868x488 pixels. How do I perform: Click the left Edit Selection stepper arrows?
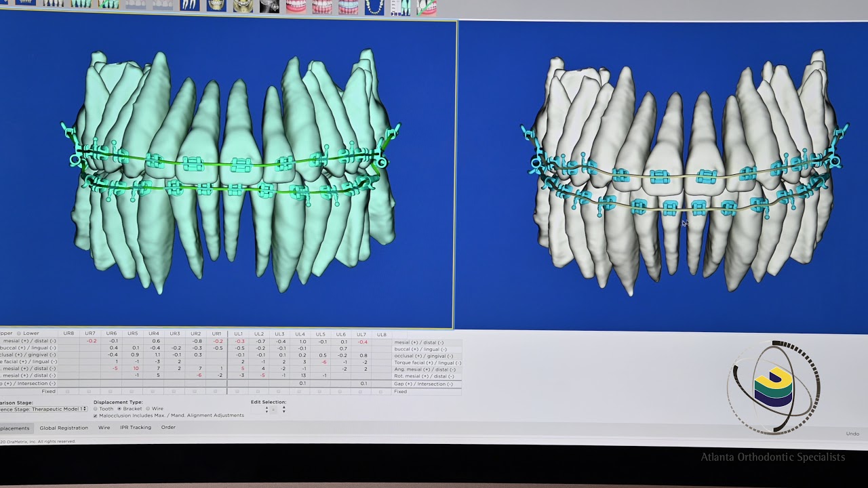pos(267,410)
